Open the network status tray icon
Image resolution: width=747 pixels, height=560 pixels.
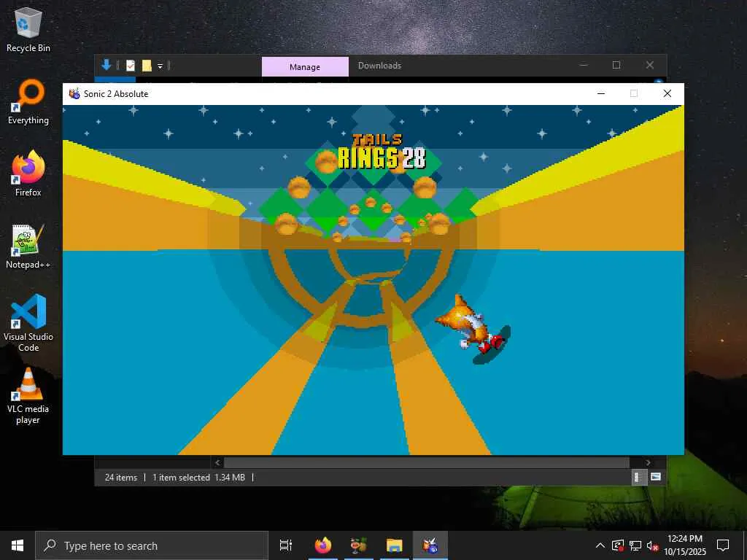[635, 545]
